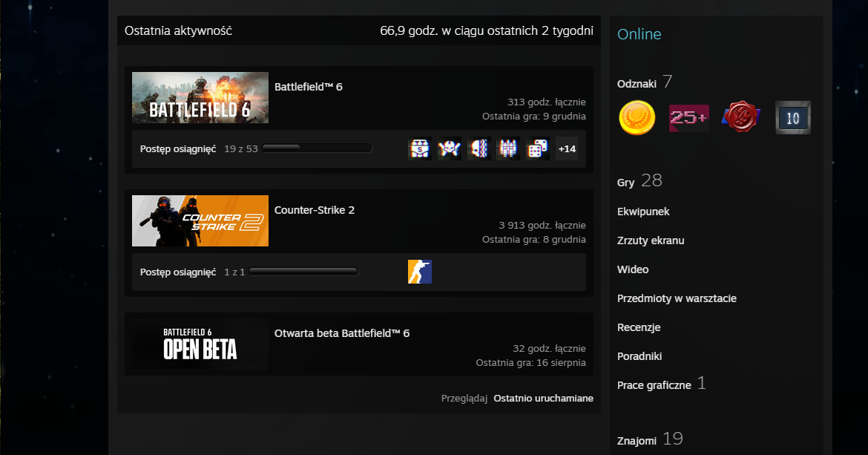Open the pink 25+ badge
Viewport: 868px width, 455px height.
click(688, 118)
